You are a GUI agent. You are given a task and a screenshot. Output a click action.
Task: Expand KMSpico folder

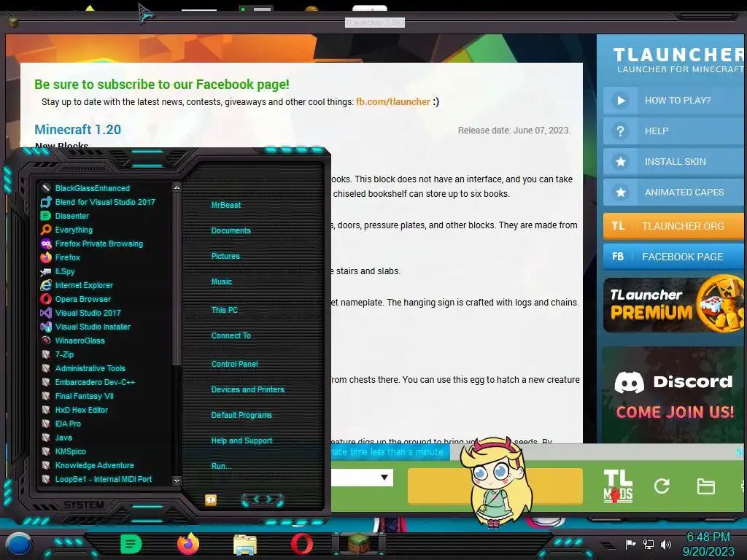(64, 451)
